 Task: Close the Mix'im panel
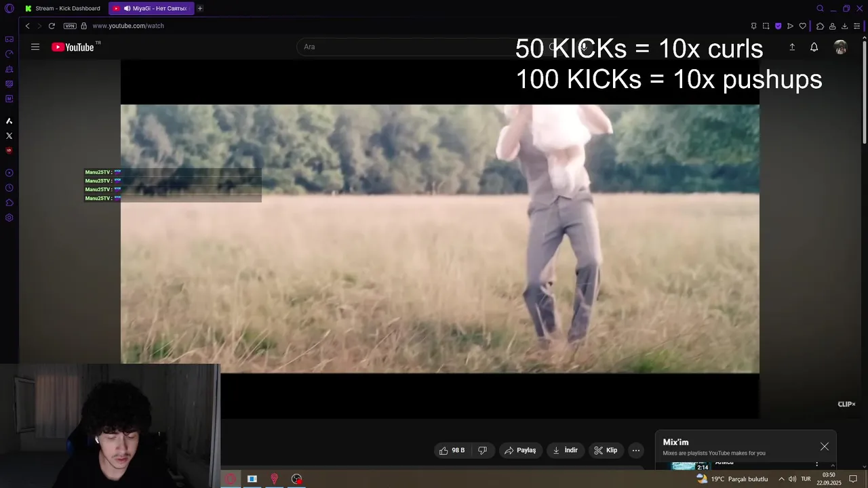point(824,446)
